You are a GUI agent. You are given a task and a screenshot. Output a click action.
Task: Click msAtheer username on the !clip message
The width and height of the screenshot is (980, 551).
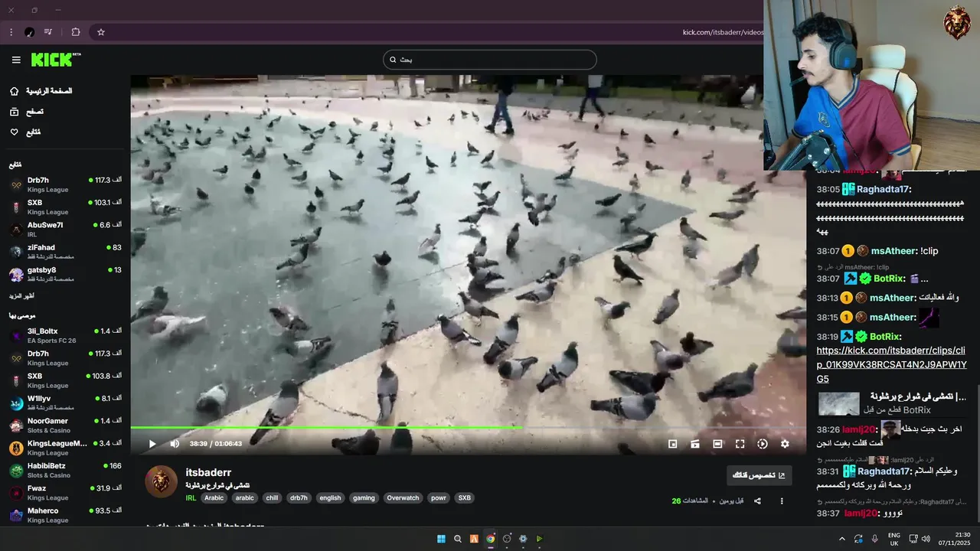(x=893, y=251)
